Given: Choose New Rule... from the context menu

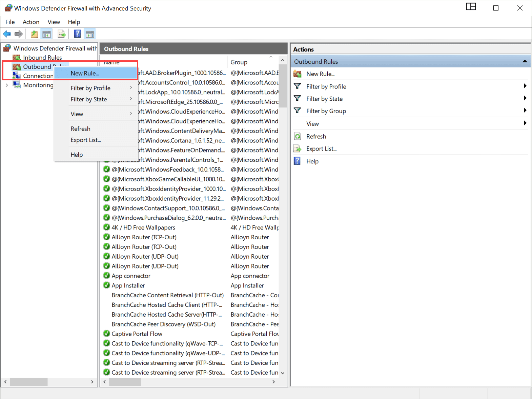Looking at the screenshot, I should tap(96, 73).
